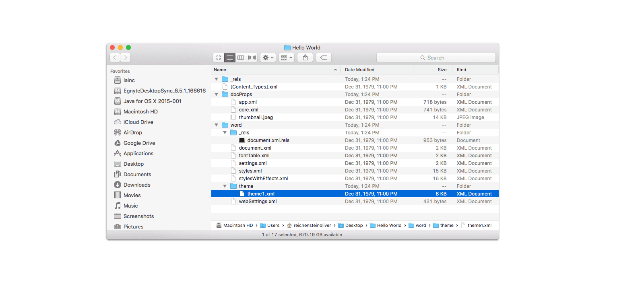Open the Arrange items dropdown
Image resolution: width=644 pixels, height=282 pixels.
(x=287, y=58)
